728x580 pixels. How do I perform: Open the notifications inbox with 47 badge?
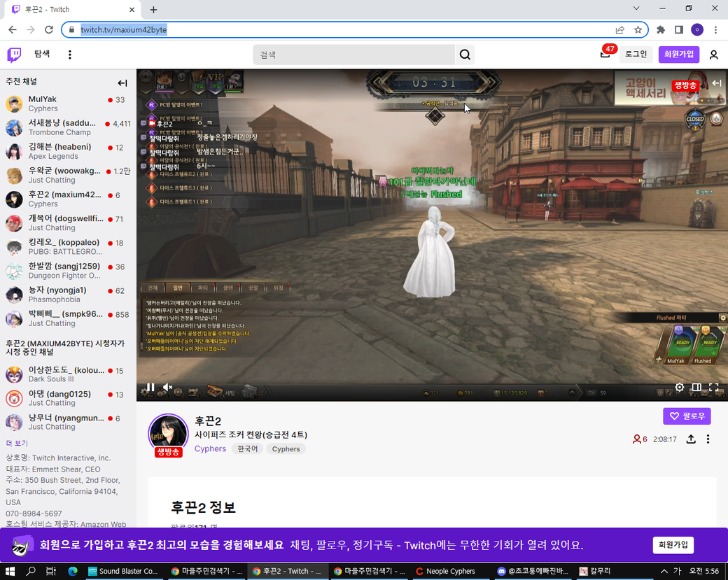click(605, 55)
